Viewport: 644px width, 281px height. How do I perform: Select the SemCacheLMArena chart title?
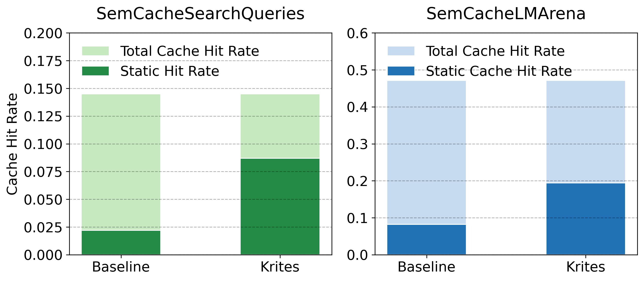(x=506, y=13)
